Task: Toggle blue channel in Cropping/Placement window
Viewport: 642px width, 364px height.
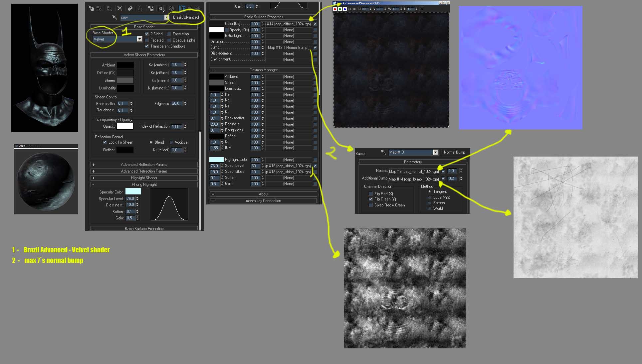Action: coord(345,9)
